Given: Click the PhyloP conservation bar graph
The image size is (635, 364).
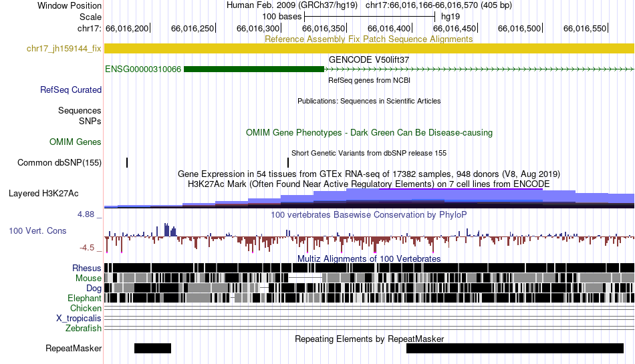Looking at the screenshot, I should tap(369, 238).
